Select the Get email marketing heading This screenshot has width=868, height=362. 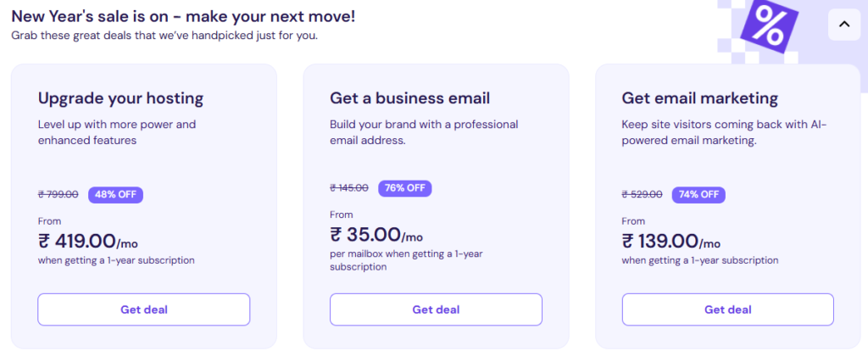[x=699, y=98]
